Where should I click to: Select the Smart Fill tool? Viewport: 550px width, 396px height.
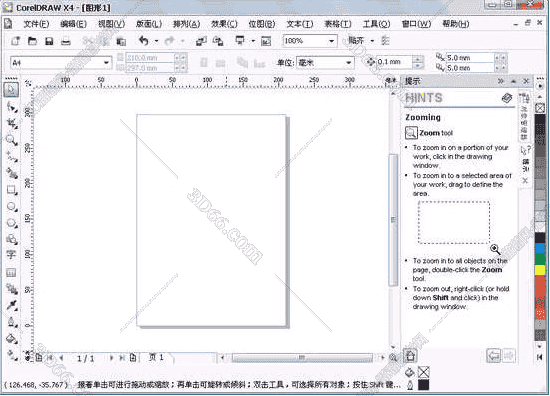pos(12,174)
